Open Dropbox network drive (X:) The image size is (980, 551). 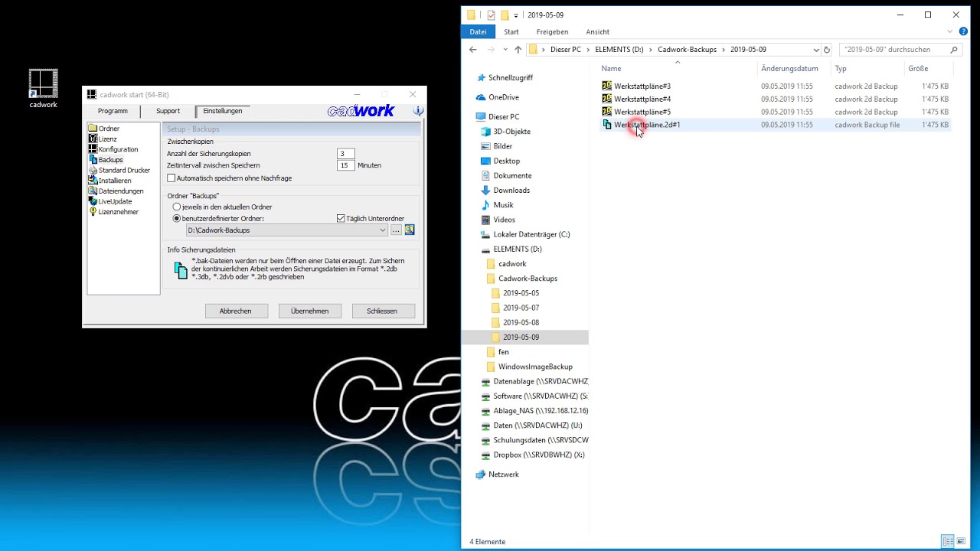[x=532, y=455]
